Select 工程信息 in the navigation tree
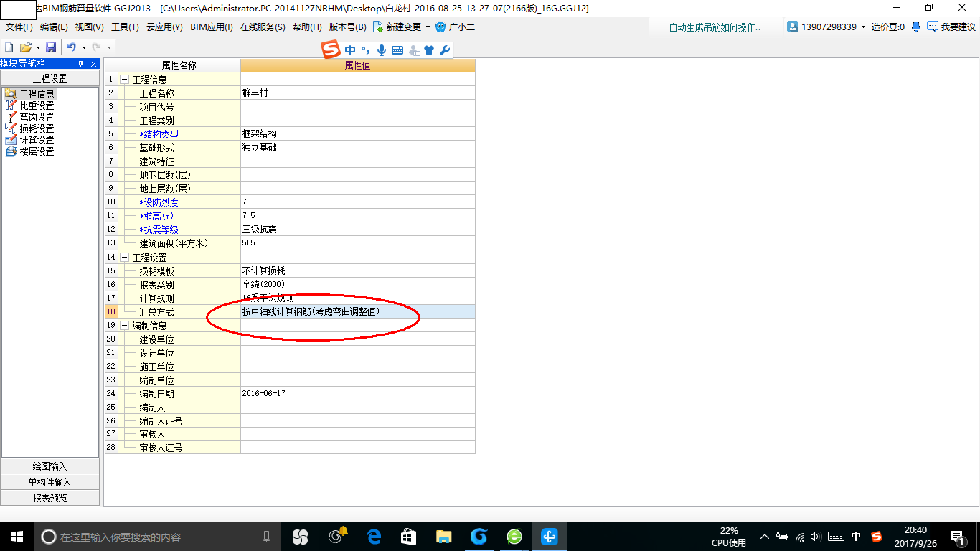980x551 pixels. click(37, 94)
